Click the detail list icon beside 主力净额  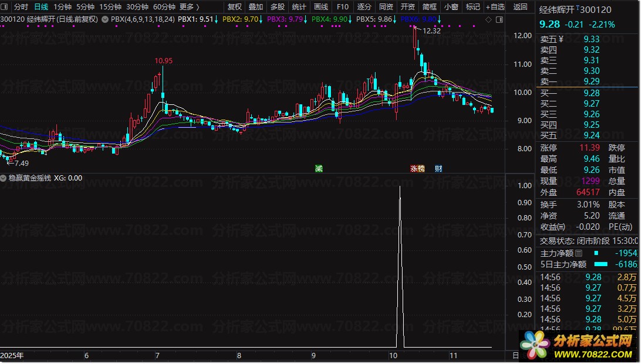[x=579, y=253]
